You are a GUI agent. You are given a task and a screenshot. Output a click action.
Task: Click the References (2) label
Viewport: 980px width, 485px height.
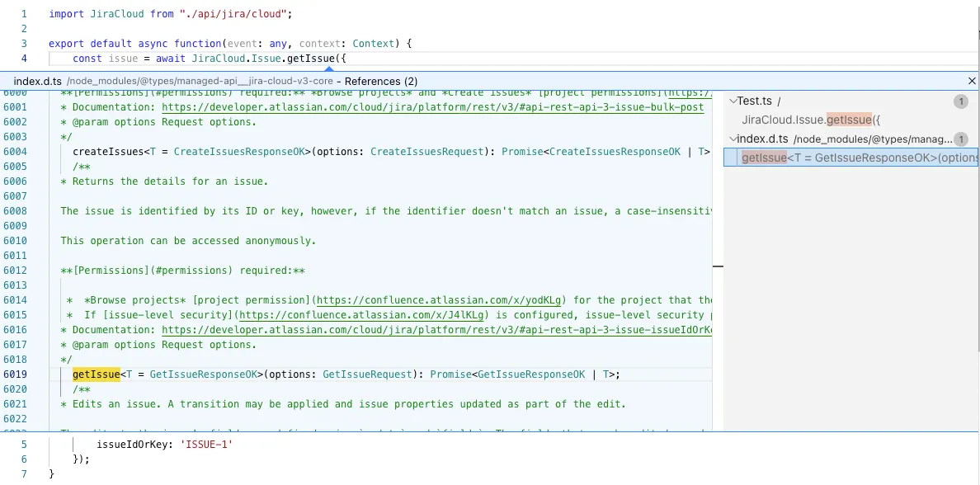[x=381, y=82]
